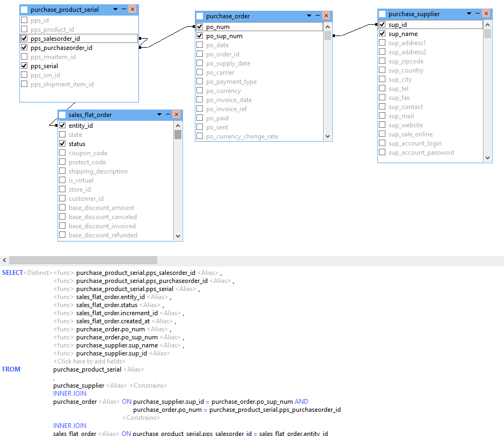Toggle select-all checkbox in purchase_supplier header

(x=382, y=14)
